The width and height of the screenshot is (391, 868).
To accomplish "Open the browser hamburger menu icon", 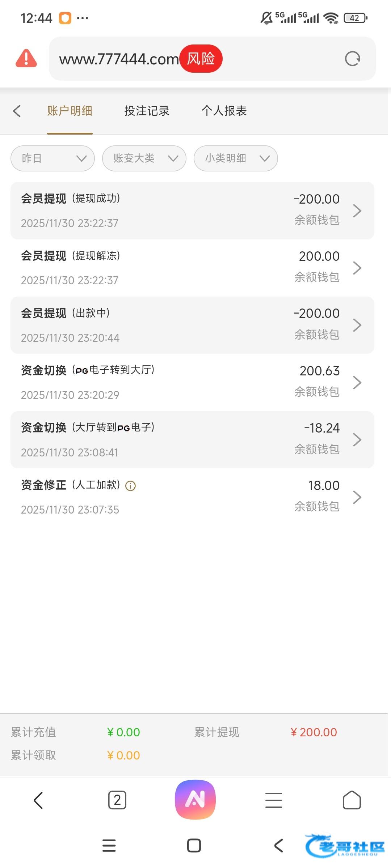I will coord(274,800).
